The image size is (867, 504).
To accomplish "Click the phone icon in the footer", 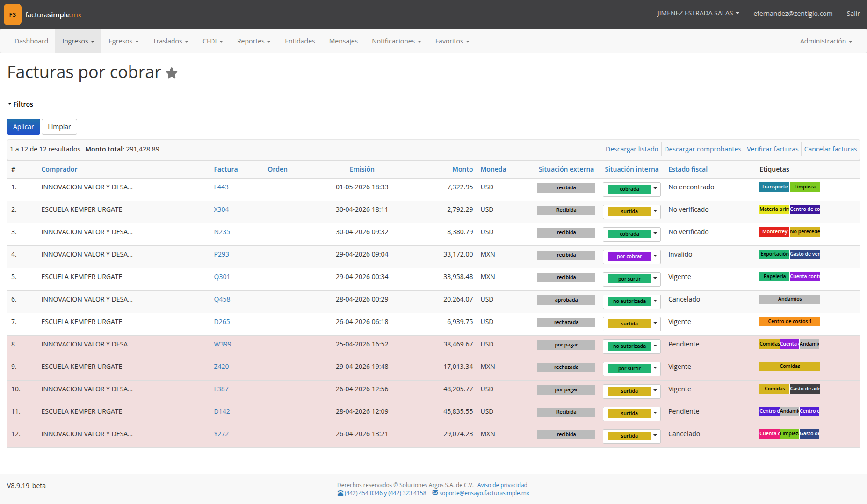I will click(340, 493).
